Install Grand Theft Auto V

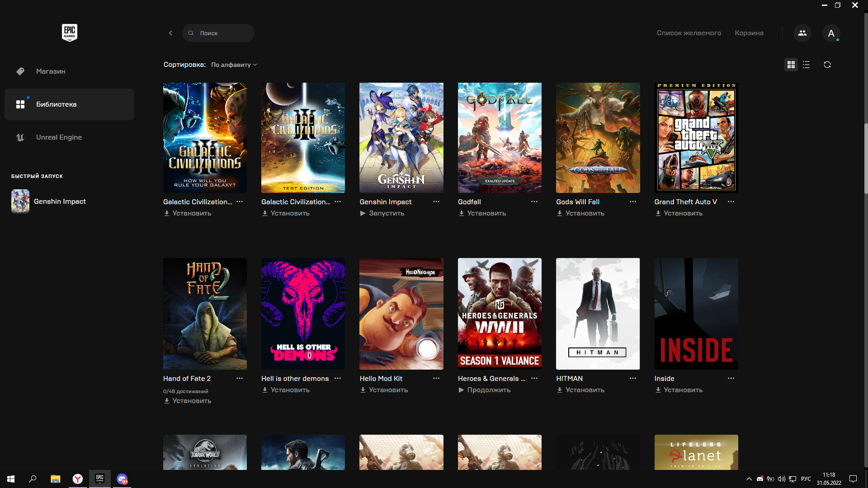click(x=679, y=213)
